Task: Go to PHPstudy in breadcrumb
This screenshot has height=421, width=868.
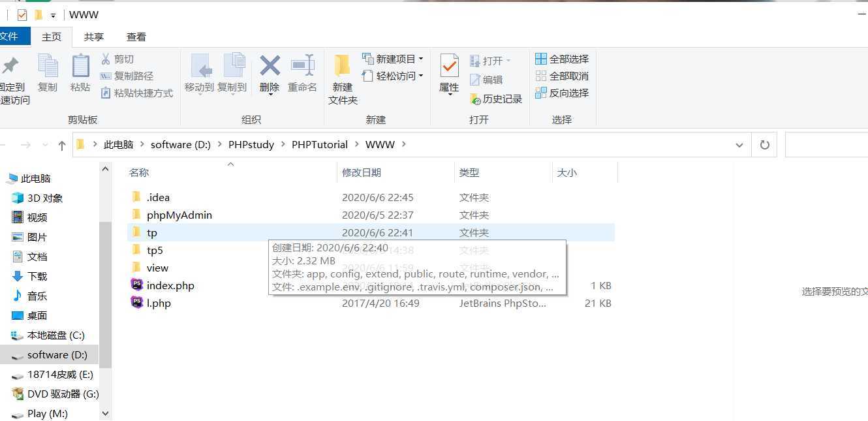Action: [x=251, y=144]
